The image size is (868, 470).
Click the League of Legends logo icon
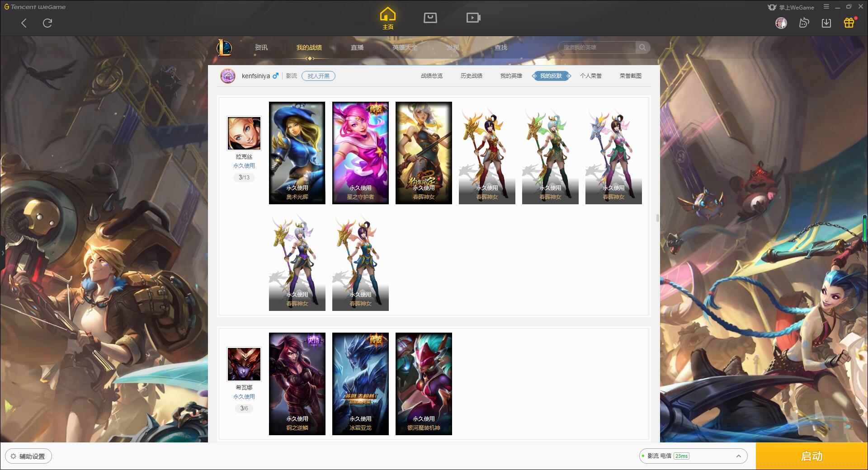click(224, 47)
